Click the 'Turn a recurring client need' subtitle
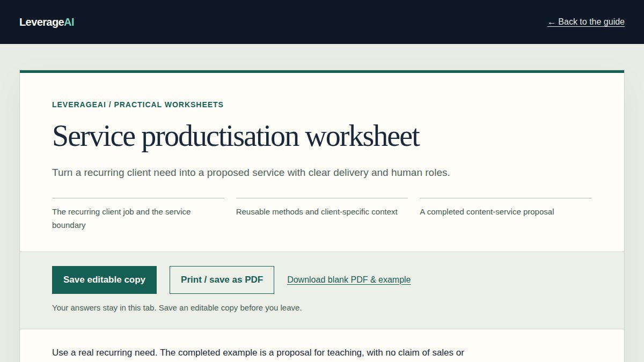The image size is (644, 362). click(251, 173)
